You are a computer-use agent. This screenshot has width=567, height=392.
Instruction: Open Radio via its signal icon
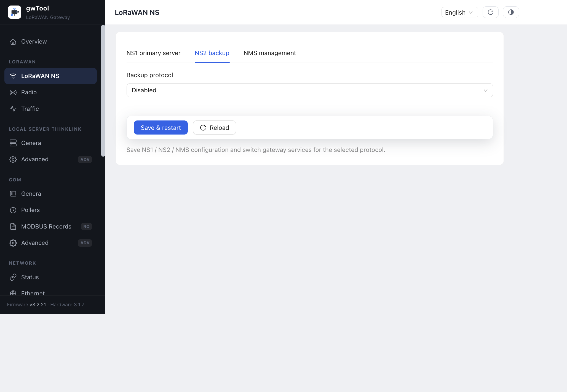pyautogui.click(x=13, y=92)
